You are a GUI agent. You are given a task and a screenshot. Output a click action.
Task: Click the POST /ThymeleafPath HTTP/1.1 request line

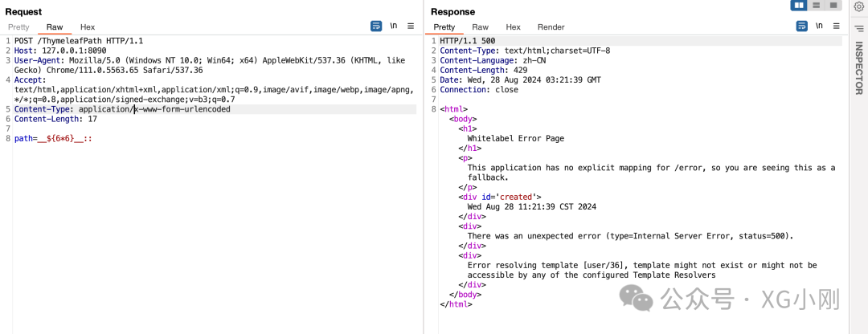[x=79, y=41]
